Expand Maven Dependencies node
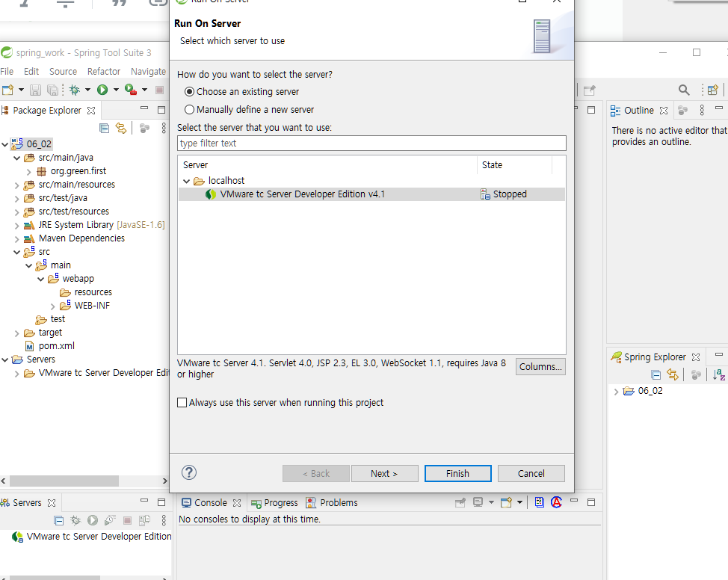Screen dimensions: 728x580 coord(16,238)
